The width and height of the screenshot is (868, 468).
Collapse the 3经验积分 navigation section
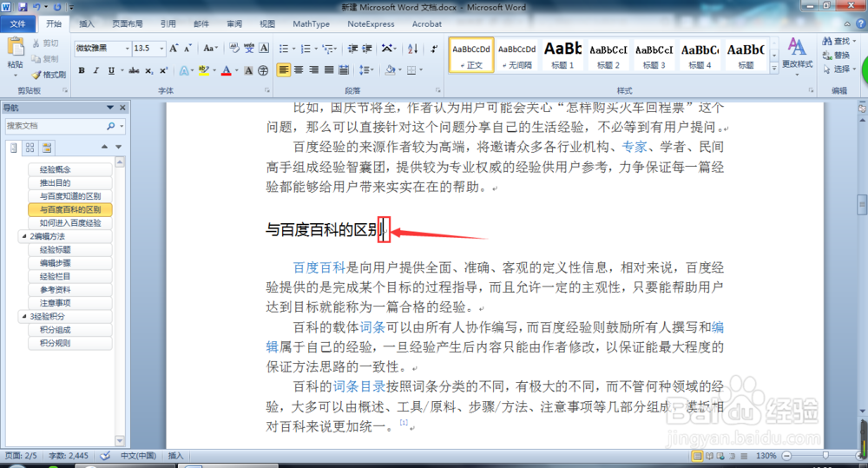tap(23, 316)
